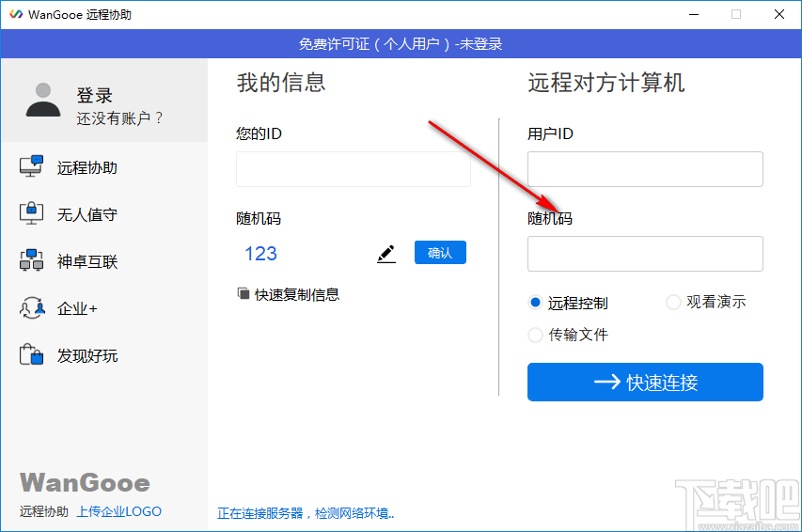Minimize the WanGooe window

tap(694, 14)
